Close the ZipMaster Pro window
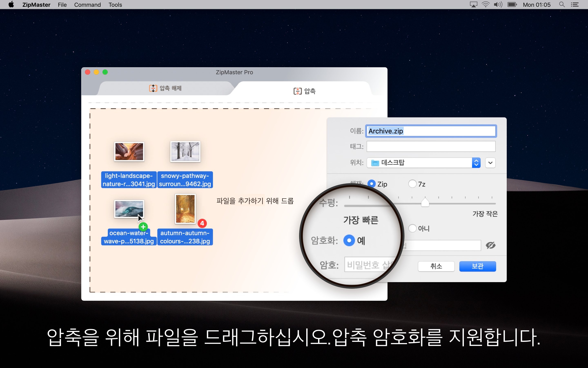 click(x=88, y=72)
